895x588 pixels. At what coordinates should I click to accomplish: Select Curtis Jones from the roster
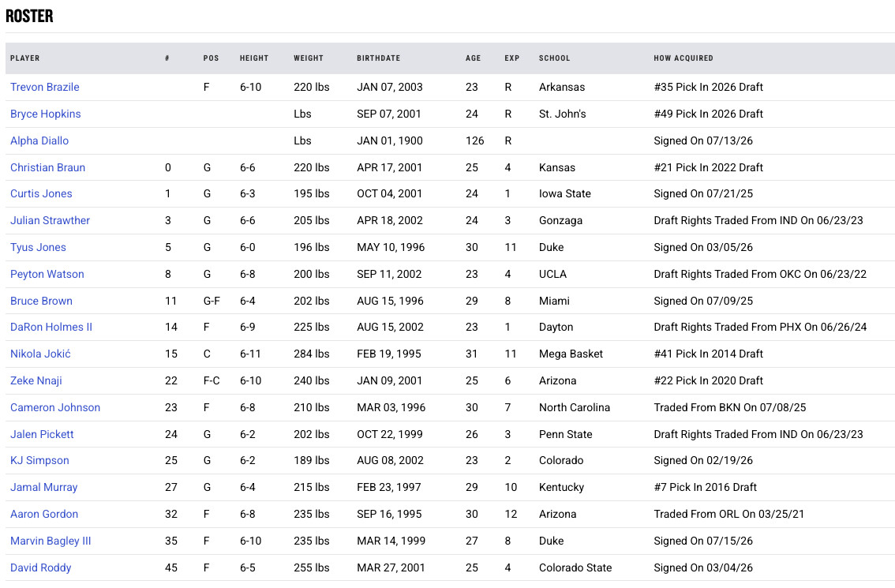[41, 194]
